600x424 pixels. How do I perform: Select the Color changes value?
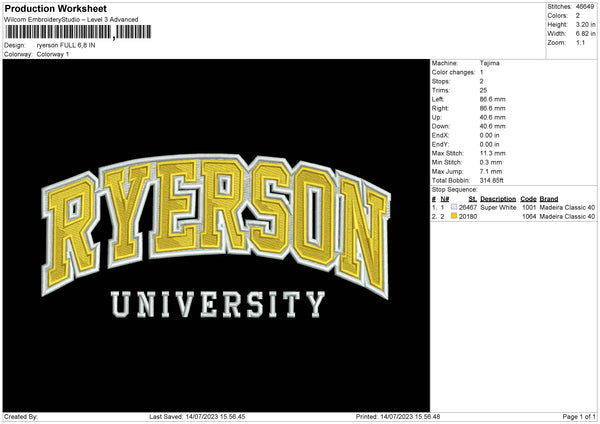point(481,72)
